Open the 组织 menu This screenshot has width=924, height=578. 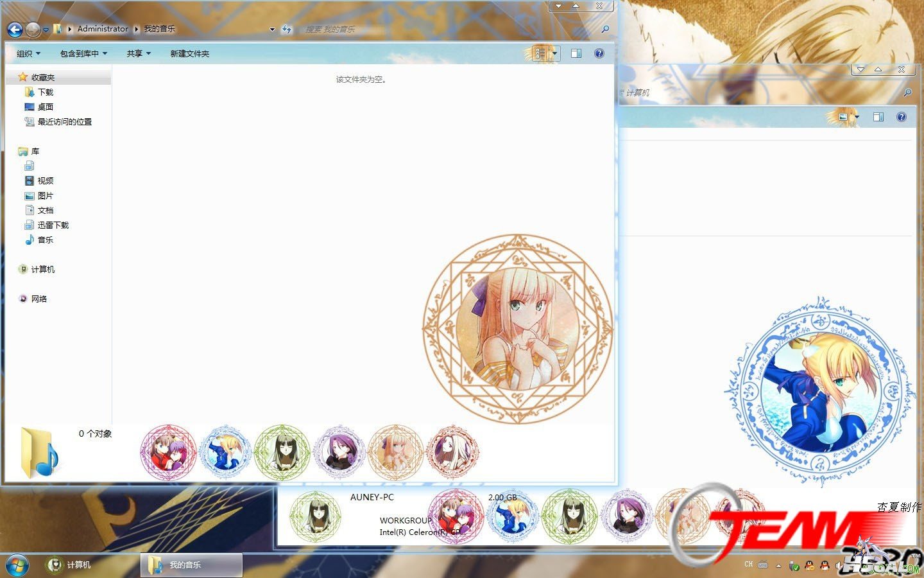click(28, 53)
